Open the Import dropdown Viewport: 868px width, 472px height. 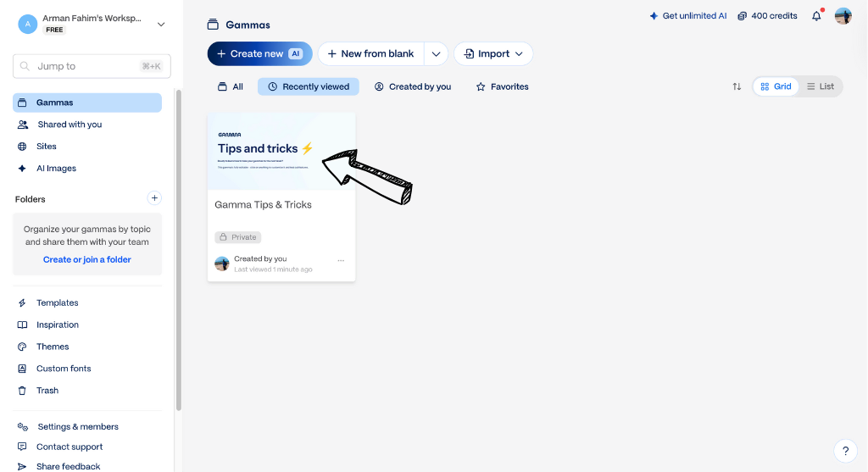(493, 54)
